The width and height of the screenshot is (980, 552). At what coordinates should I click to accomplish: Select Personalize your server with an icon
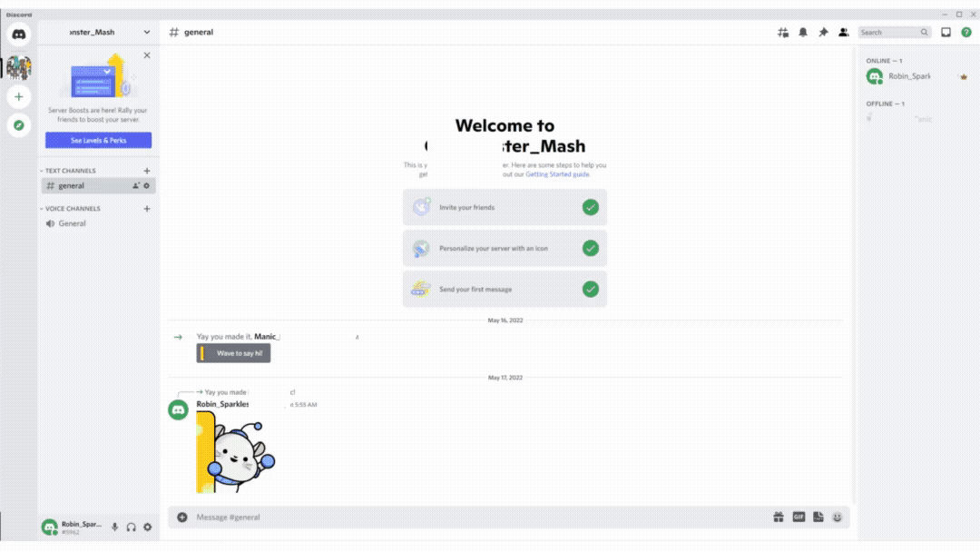tap(505, 248)
